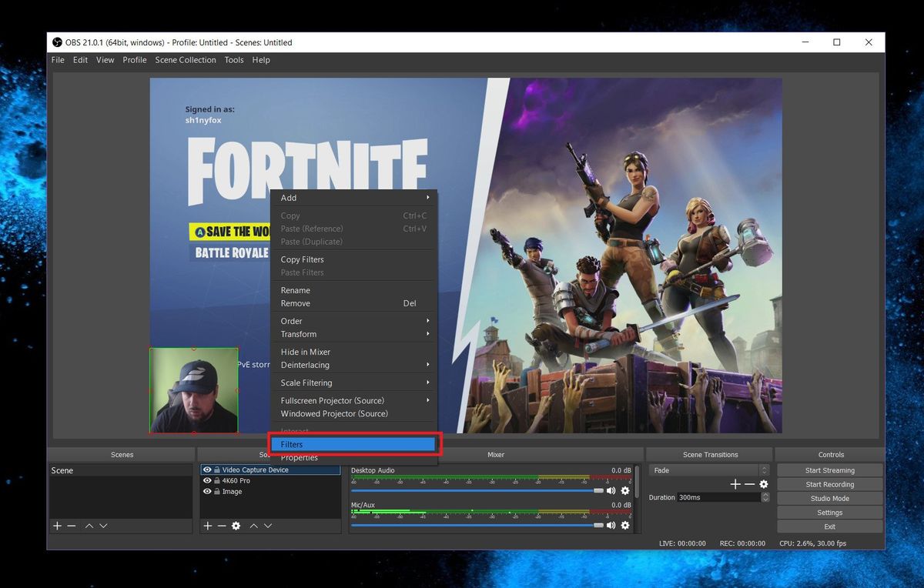Open Desktop Audio advanced settings gear
The image size is (924, 588).
click(625, 490)
